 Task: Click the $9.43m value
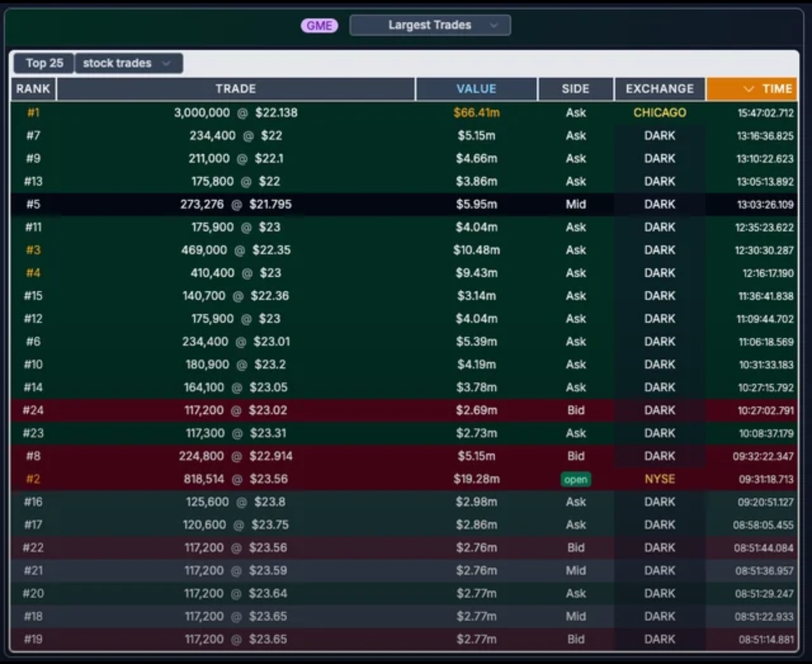[x=476, y=273]
